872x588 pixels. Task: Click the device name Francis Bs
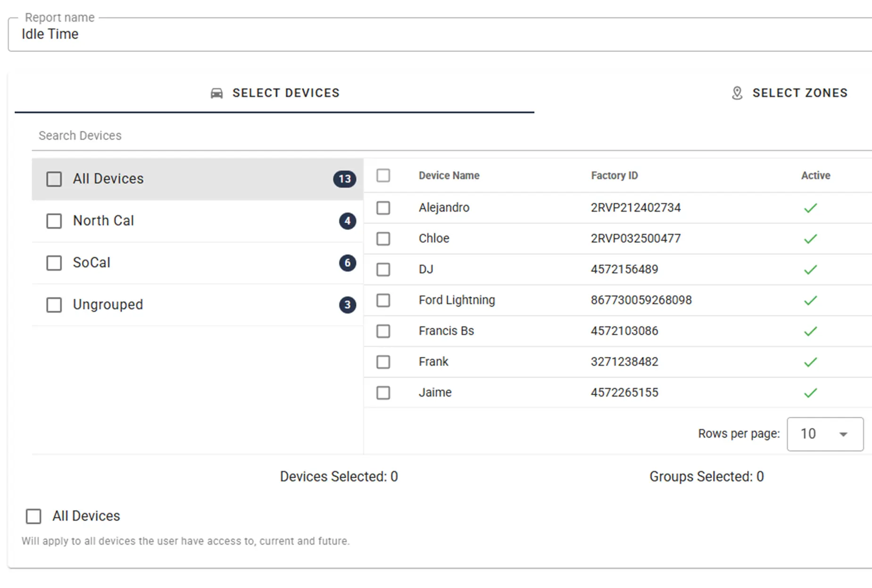[446, 331]
